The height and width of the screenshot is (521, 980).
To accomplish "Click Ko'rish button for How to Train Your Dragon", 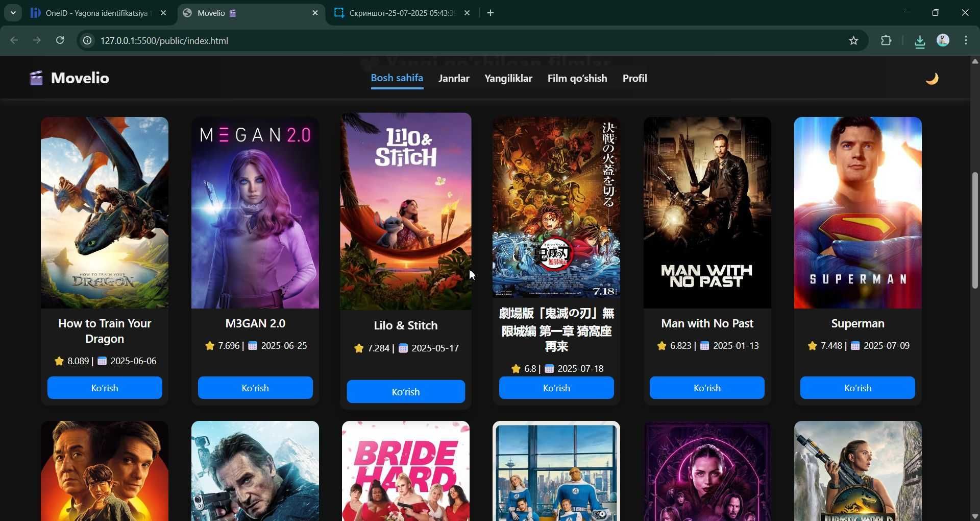I will 105,388.
